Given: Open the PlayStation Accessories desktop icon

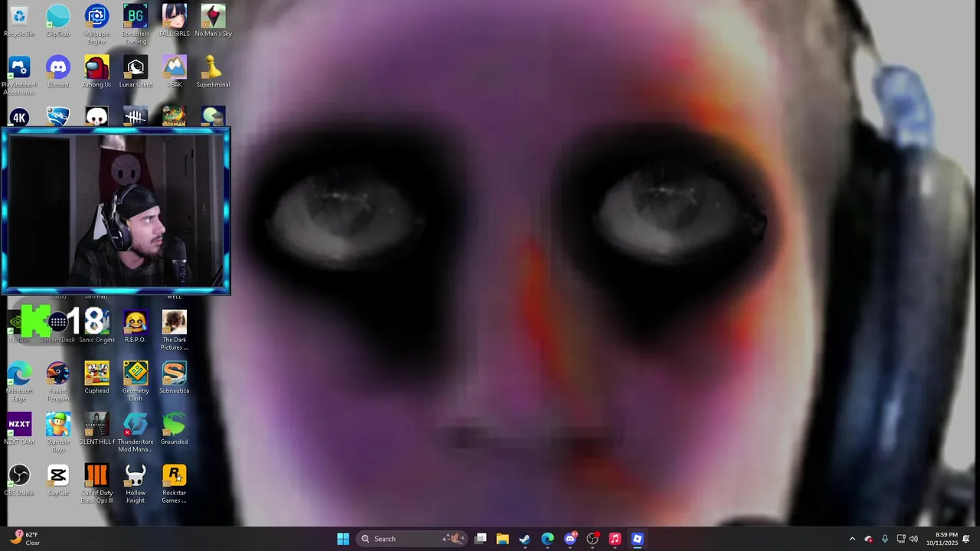Looking at the screenshot, I should (x=19, y=76).
